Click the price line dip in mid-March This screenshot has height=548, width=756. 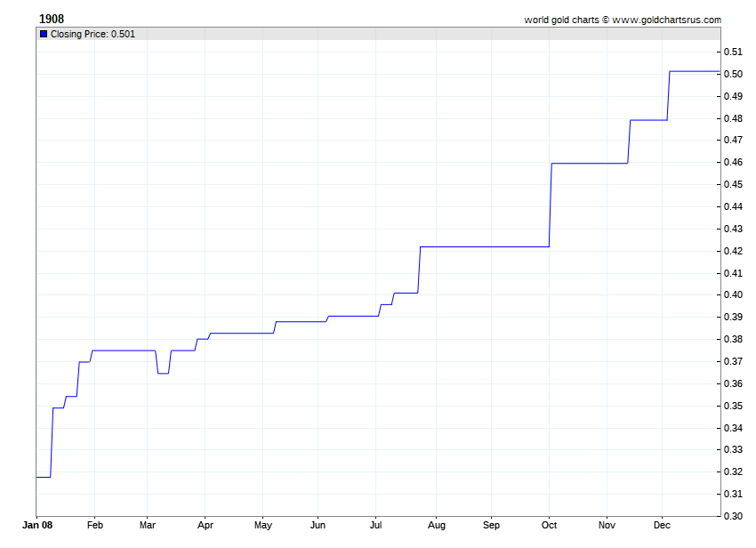point(163,374)
